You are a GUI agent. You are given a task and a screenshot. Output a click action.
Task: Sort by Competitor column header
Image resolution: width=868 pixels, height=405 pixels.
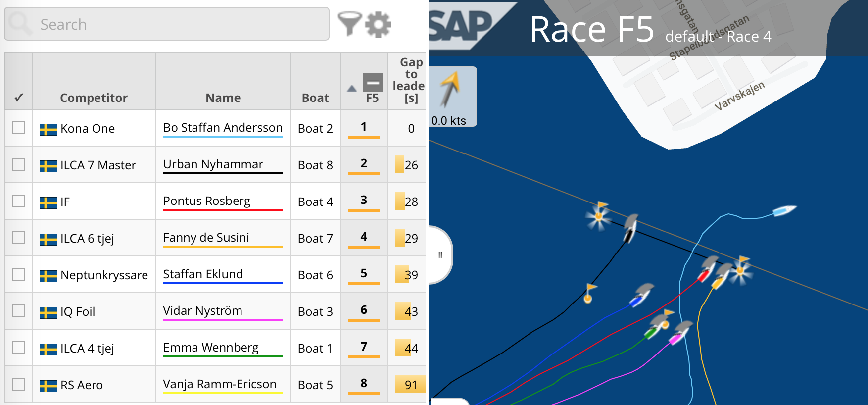94,98
